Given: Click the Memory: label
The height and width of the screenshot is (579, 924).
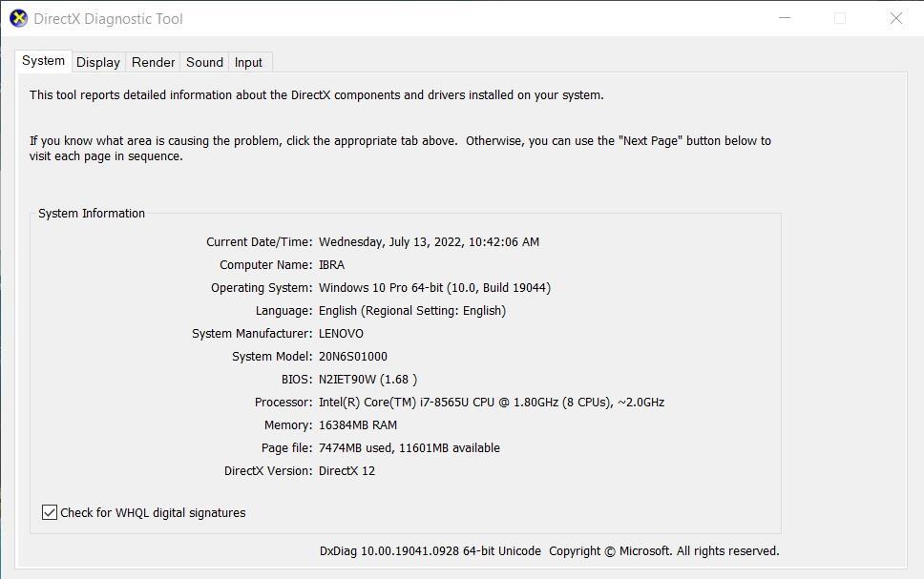Looking at the screenshot, I should 288,425.
